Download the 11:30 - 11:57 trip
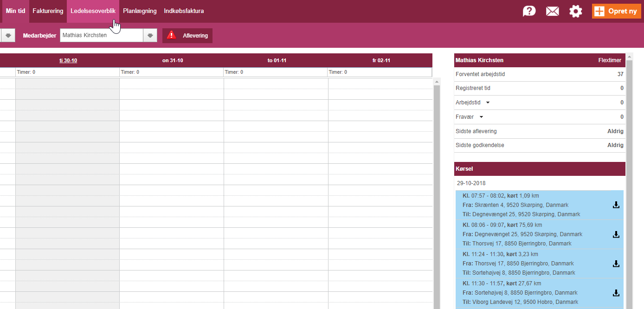 click(616, 293)
